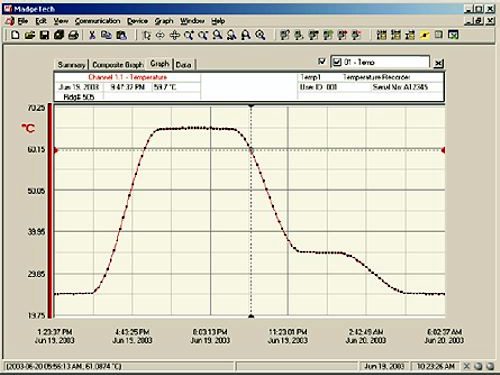Click the yellow highlighted toolbar icon
The width and height of the screenshot is (500, 375).
click(424, 35)
